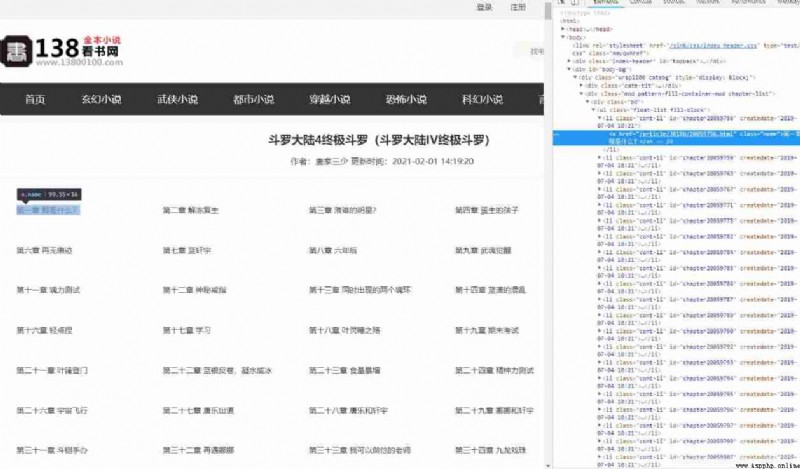Screen dimensions: 800x469
Task: Collapse the body-bg div node
Action: (x=569, y=69)
